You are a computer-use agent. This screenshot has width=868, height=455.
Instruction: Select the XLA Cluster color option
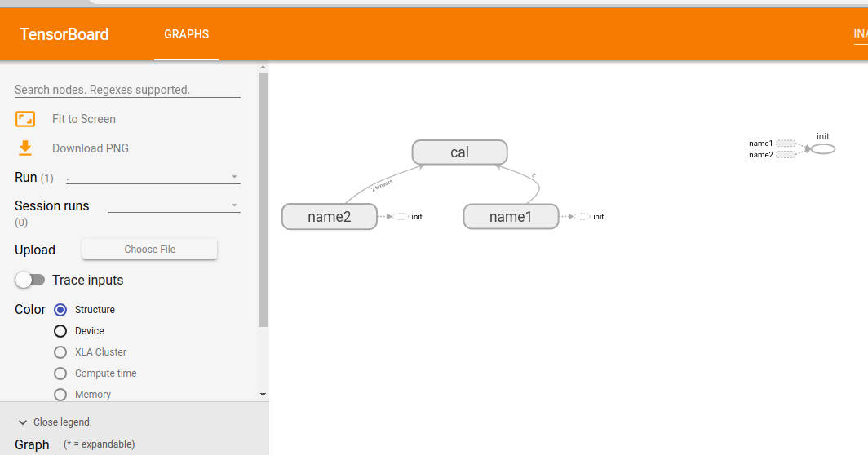click(x=60, y=352)
